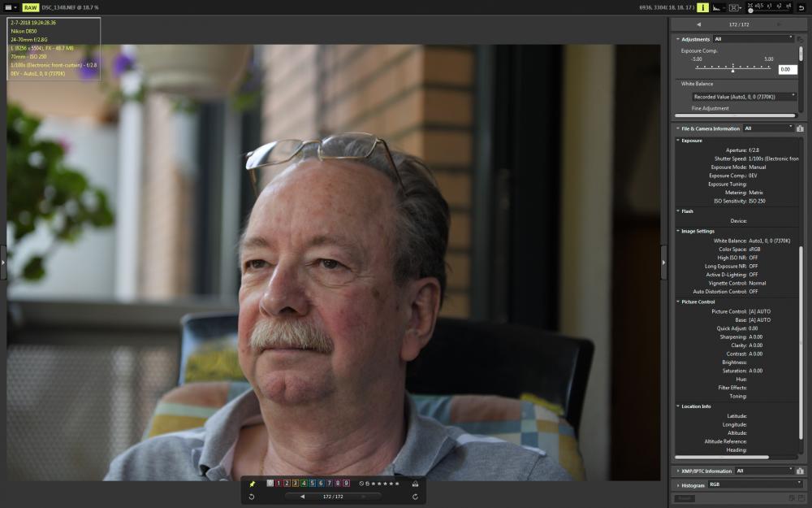Viewport: 812px width, 508px height.
Task: Rotate image counterclockwise using bottom toolbar
Action: tap(252, 497)
